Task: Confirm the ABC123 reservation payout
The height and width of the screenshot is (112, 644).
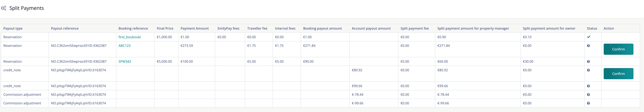Action: coord(618,49)
